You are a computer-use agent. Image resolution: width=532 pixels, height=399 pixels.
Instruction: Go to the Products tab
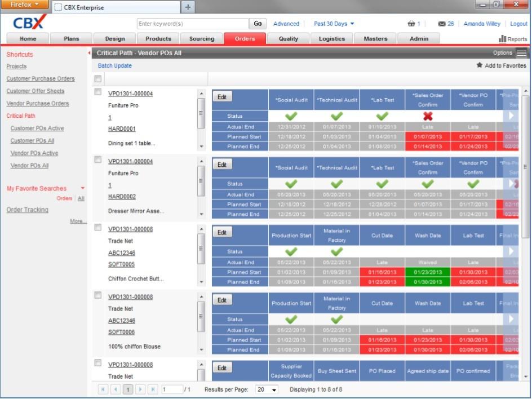[158, 39]
